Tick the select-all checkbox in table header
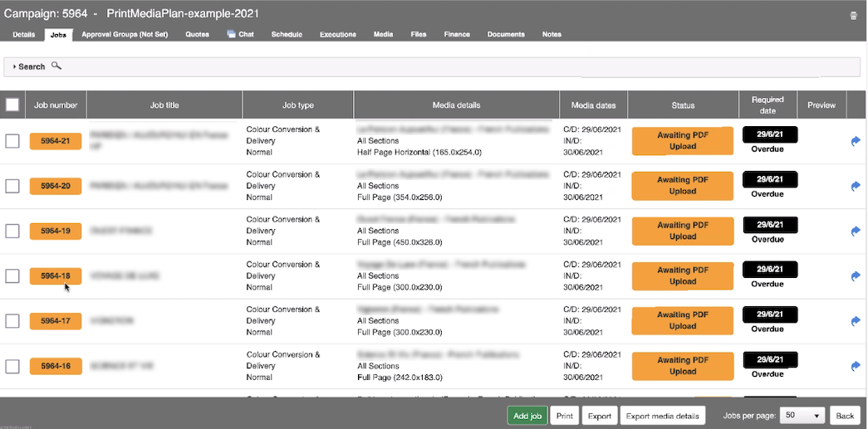868x429 pixels. 12,105
